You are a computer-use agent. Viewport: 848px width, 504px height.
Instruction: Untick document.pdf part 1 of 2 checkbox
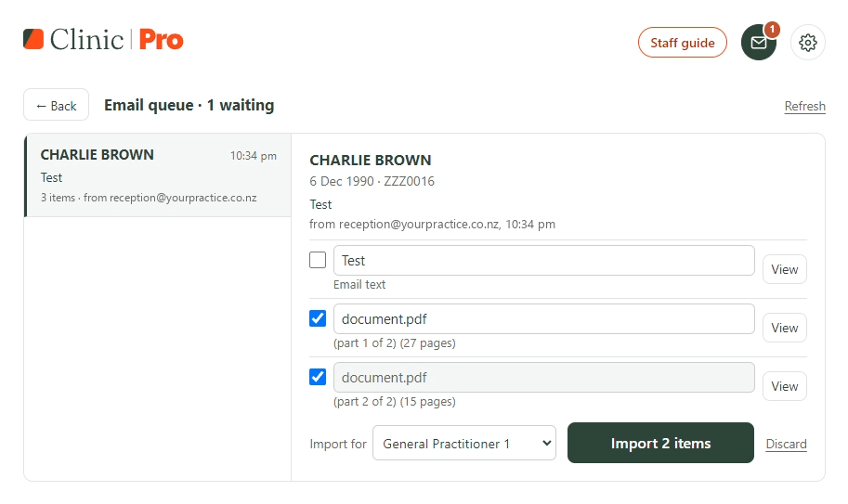click(318, 318)
